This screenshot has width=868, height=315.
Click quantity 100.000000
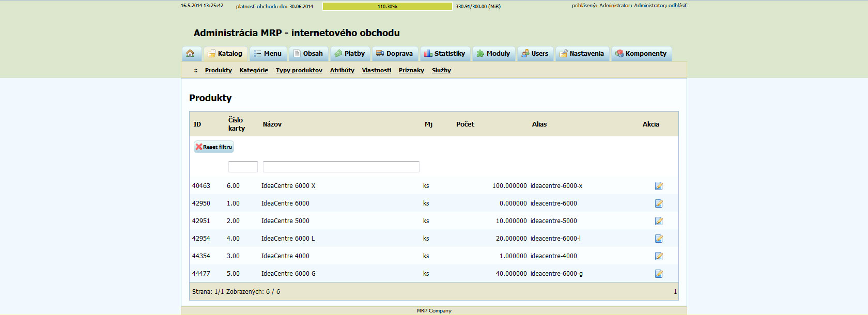pyautogui.click(x=509, y=186)
